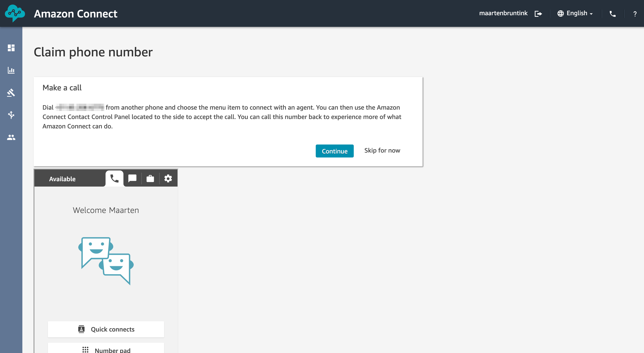Screen dimensions: 644x353
Task: Open settings gear in Contact Control Panel
Action: point(168,178)
